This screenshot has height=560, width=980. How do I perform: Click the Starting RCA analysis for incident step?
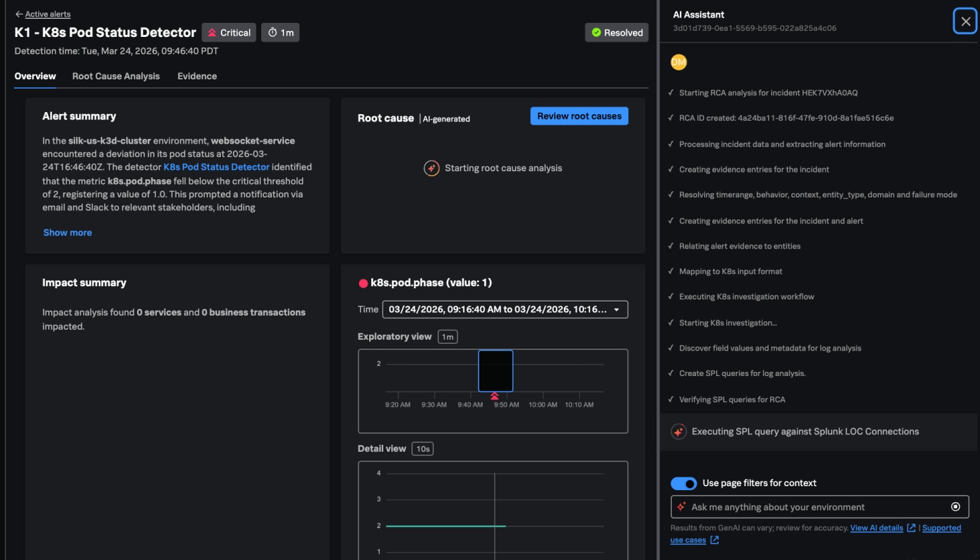coord(768,93)
